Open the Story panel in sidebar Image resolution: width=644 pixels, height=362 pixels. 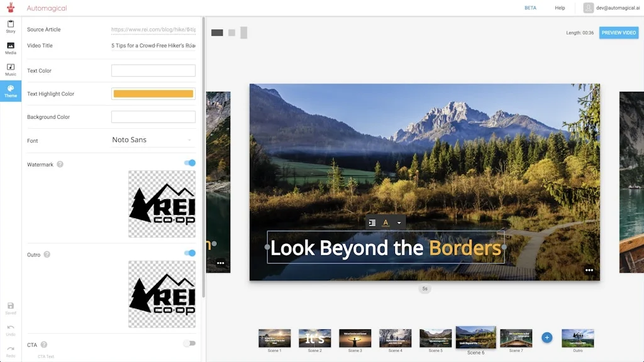11,26
